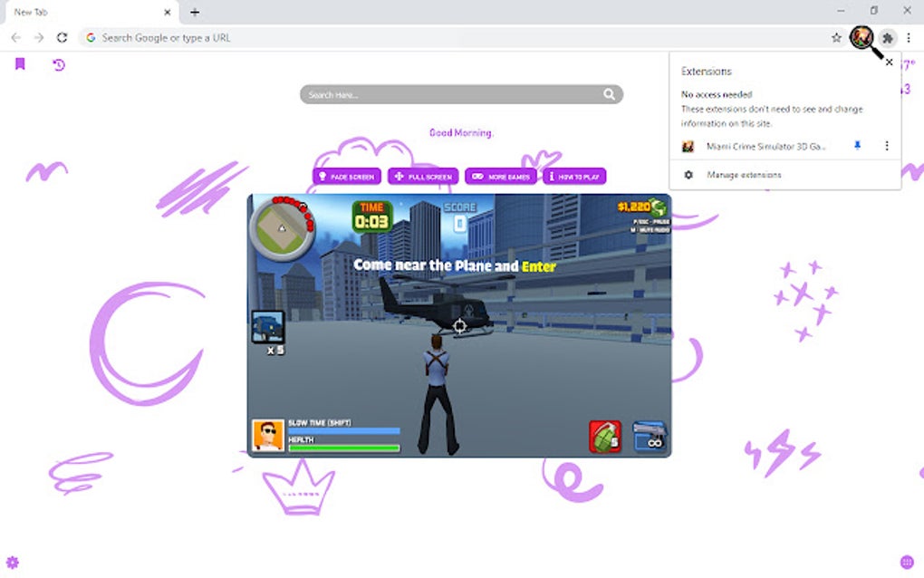Reload the page
This screenshot has height=578, width=924.
62,38
